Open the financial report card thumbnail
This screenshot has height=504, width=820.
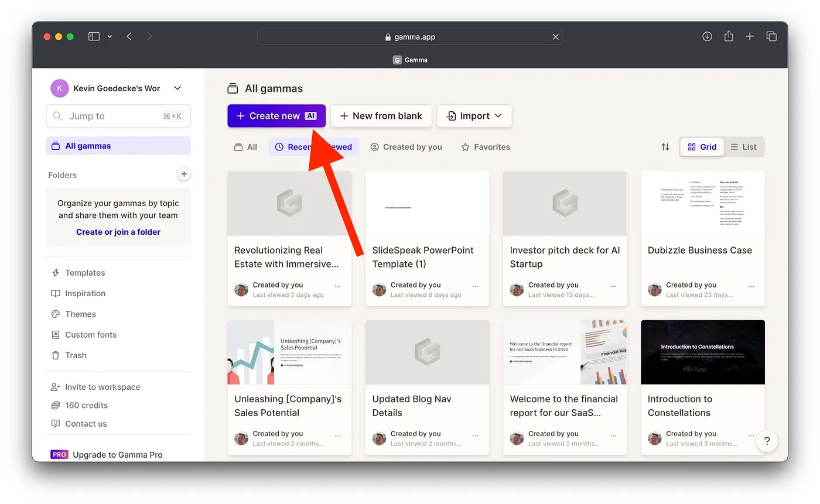click(x=565, y=352)
